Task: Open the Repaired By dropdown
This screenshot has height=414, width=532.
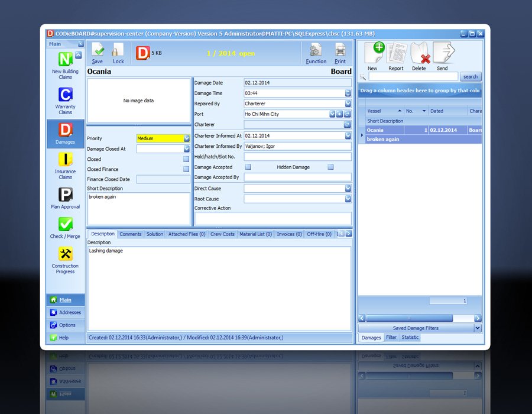Action: click(348, 103)
